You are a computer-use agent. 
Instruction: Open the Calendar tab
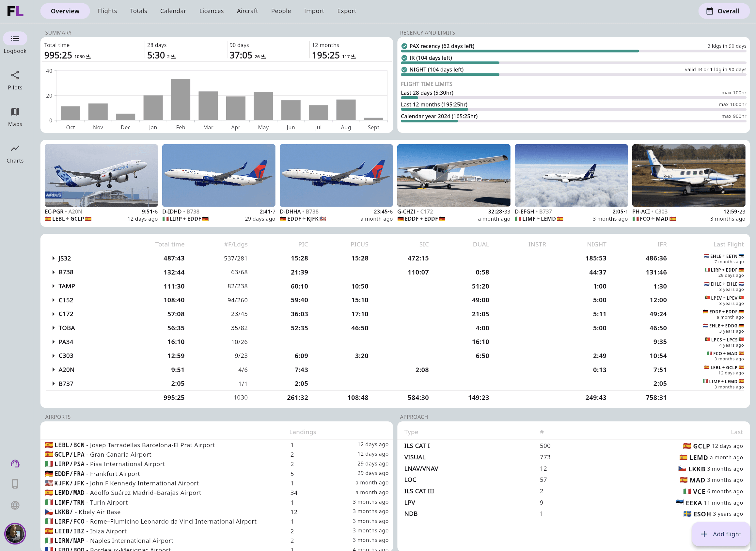[173, 11]
